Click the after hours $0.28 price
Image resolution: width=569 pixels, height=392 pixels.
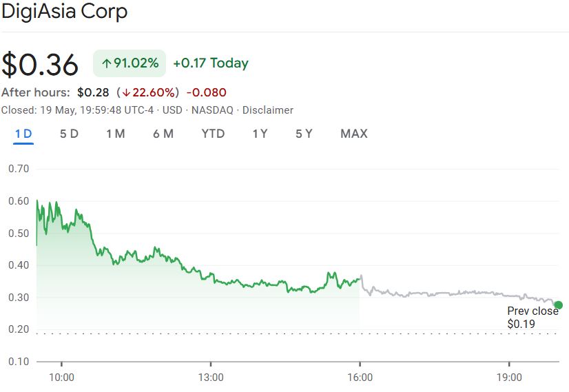click(x=93, y=92)
